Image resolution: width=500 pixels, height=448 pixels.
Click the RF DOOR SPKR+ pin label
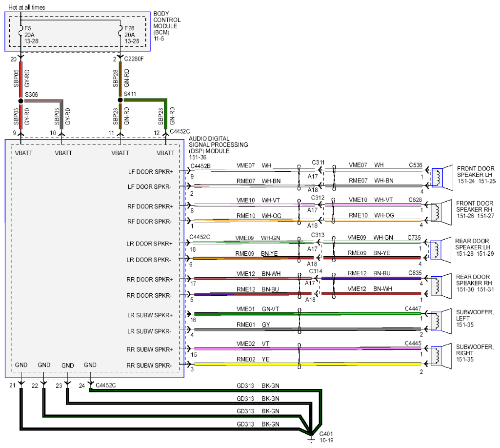coord(150,206)
